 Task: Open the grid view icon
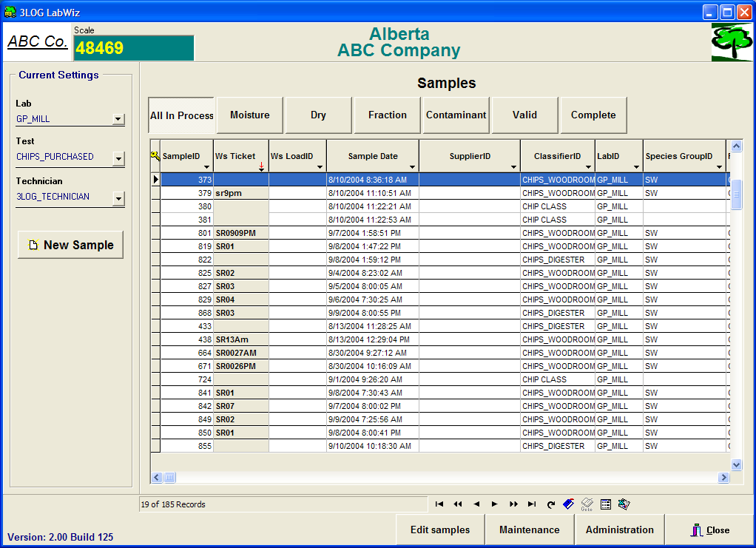coord(606,504)
